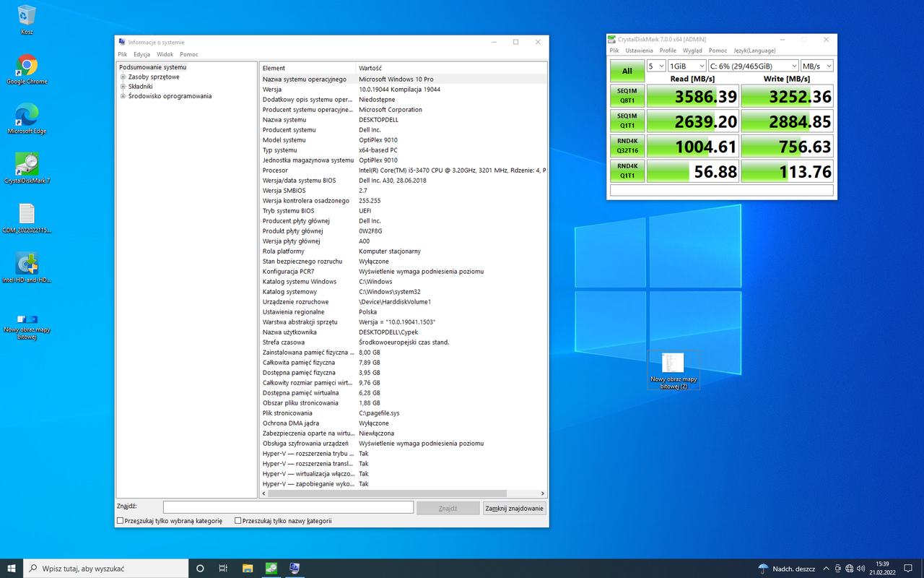The width and height of the screenshot is (924, 578).
Task: Select 'Podsumowanie systemu' in the tree
Action: click(x=152, y=67)
